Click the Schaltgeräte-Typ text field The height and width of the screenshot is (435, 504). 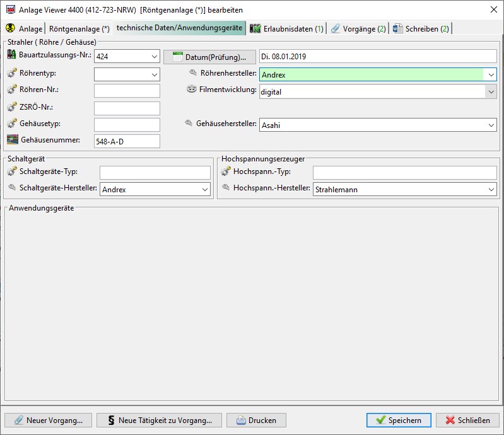(x=155, y=173)
